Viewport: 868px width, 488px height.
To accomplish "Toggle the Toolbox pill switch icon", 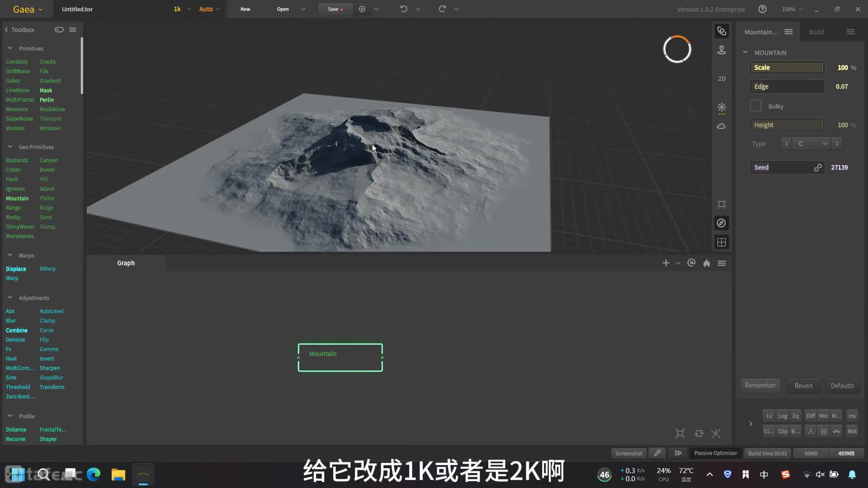I will click(x=59, y=30).
